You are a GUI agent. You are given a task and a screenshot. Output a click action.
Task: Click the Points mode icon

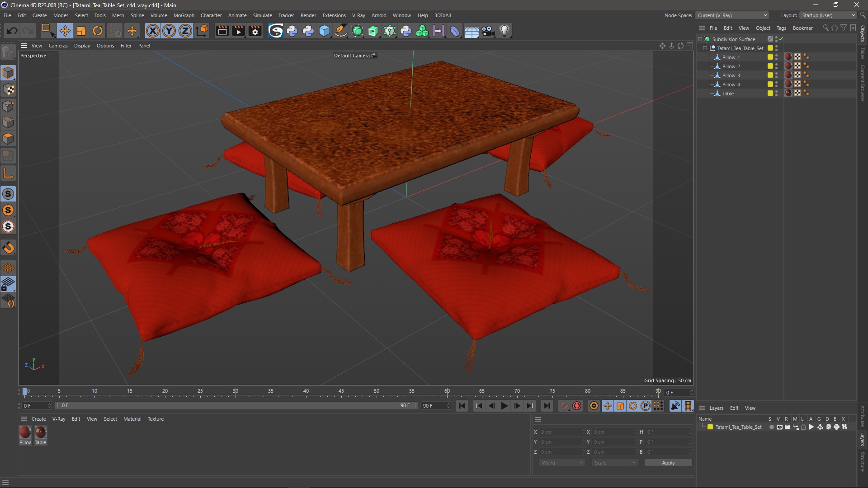pyautogui.click(x=8, y=106)
